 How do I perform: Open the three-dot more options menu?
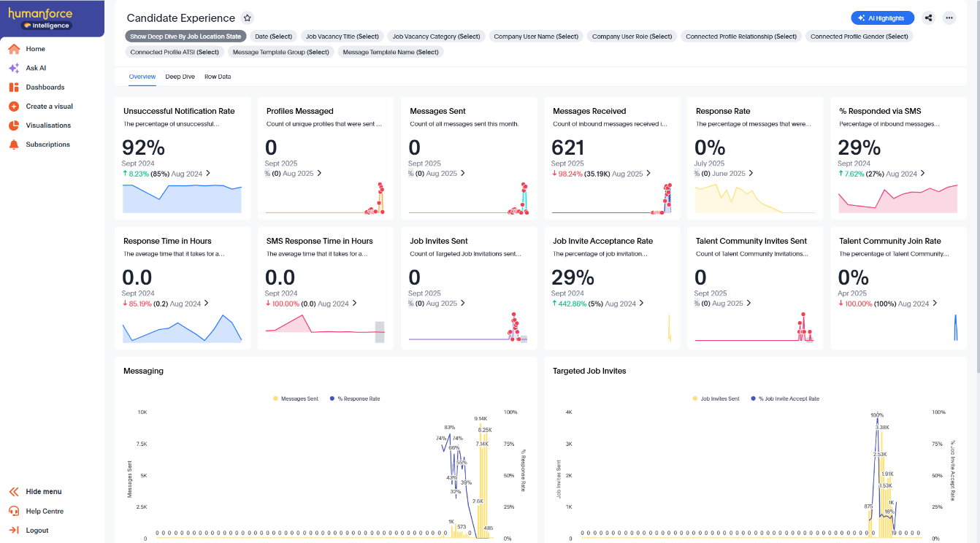(949, 18)
